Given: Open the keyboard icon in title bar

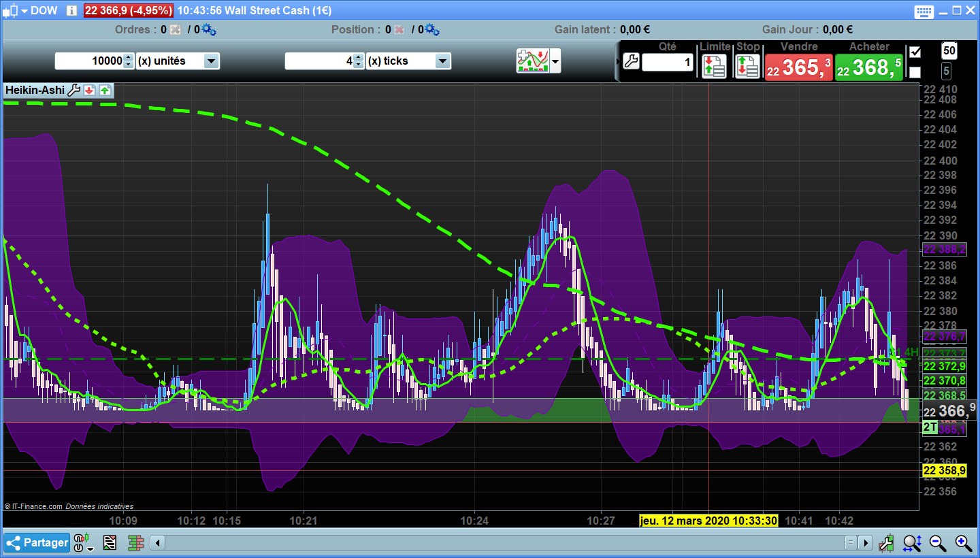Looking at the screenshot, I should (x=924, y=11).
